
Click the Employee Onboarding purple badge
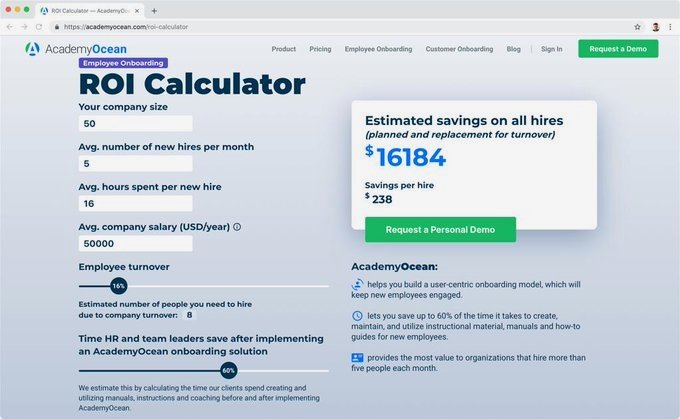coord(123,63)
